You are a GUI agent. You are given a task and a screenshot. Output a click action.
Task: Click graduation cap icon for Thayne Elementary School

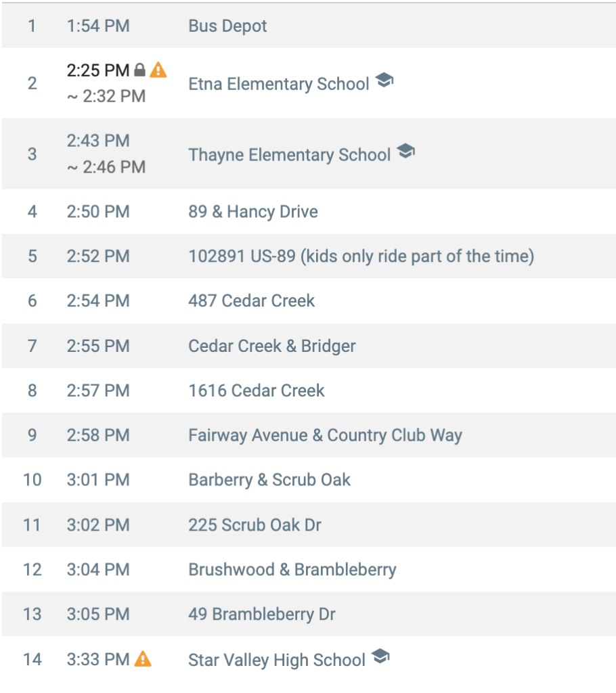[x=405, y=151]
